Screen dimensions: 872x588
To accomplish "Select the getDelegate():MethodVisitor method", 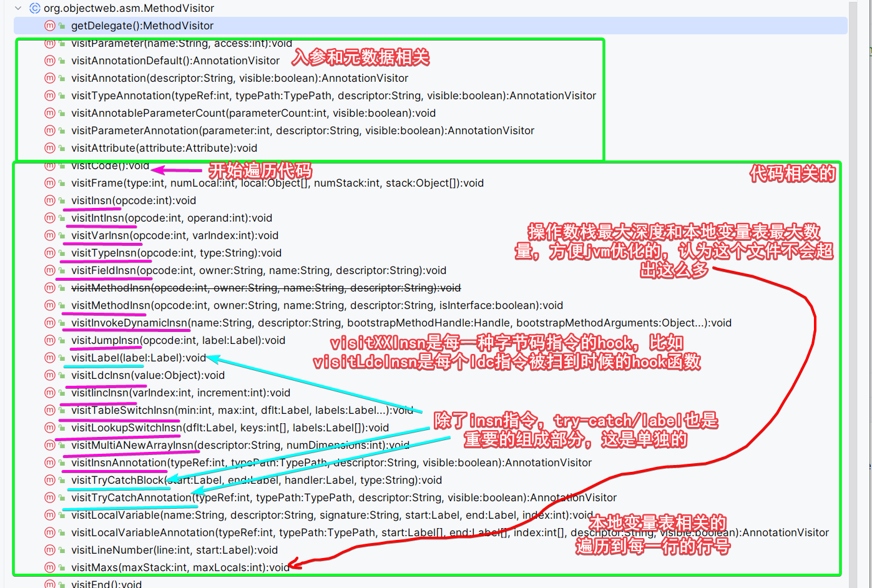I will (x=142, y=26).
